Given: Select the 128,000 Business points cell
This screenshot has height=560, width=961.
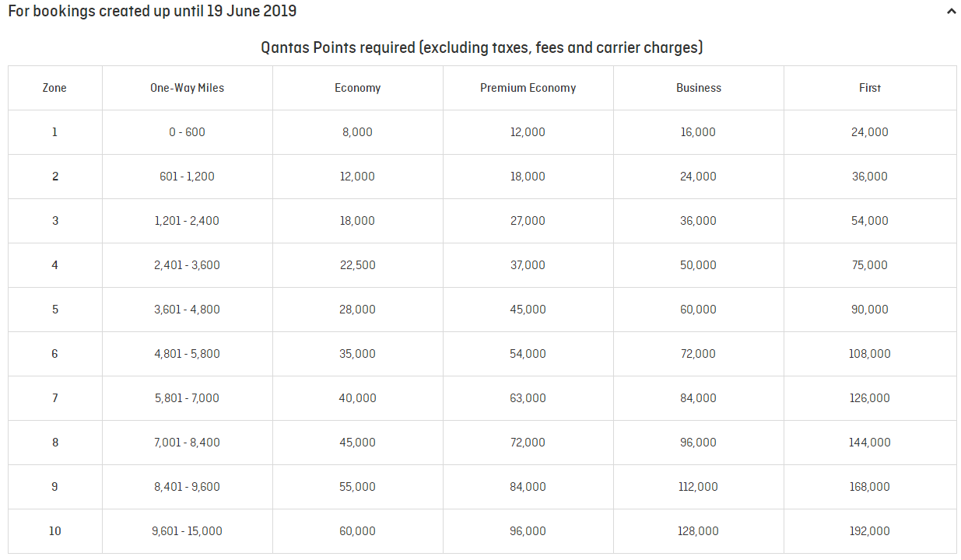Looking at the screenshot, I should click(x=699, y=531).
